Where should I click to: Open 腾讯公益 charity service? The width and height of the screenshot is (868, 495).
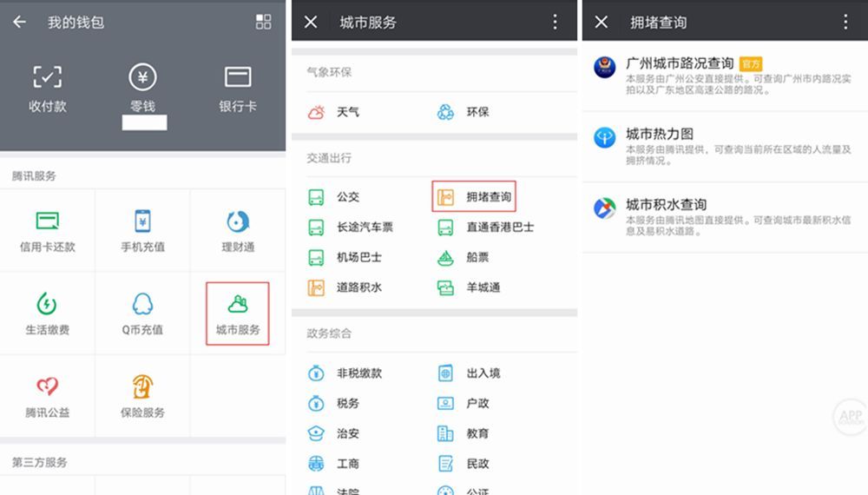click(48, 396)
